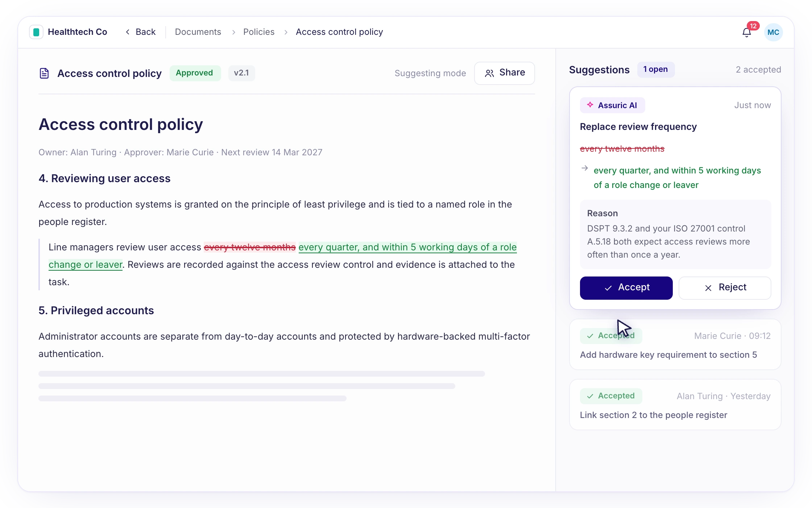Open the MC user avatar

[x=773, y=32]
